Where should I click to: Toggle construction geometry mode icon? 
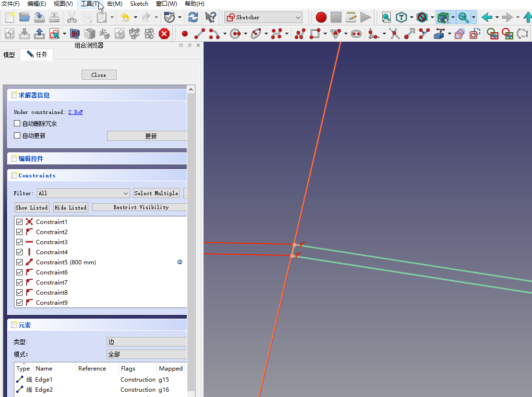[475, 34]
